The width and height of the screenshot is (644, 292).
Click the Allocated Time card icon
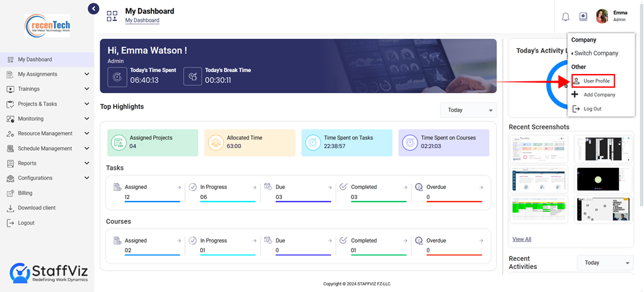pos(215,143)
